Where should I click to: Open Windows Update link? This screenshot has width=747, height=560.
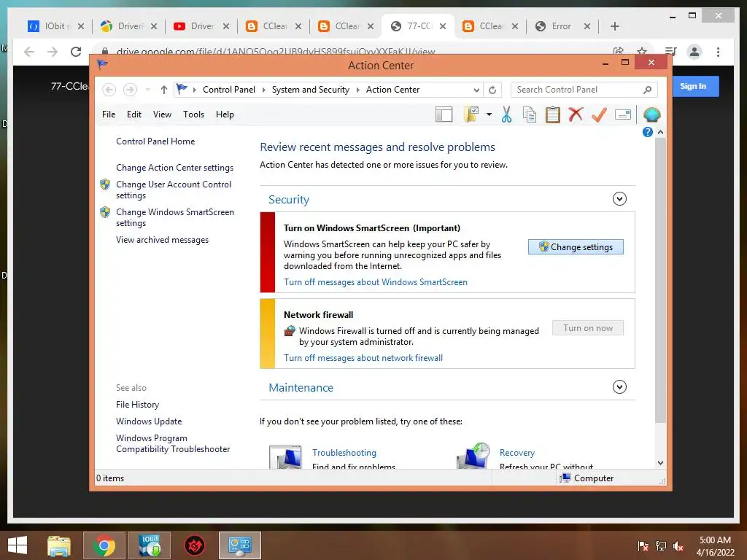click(x=149, y=421)
